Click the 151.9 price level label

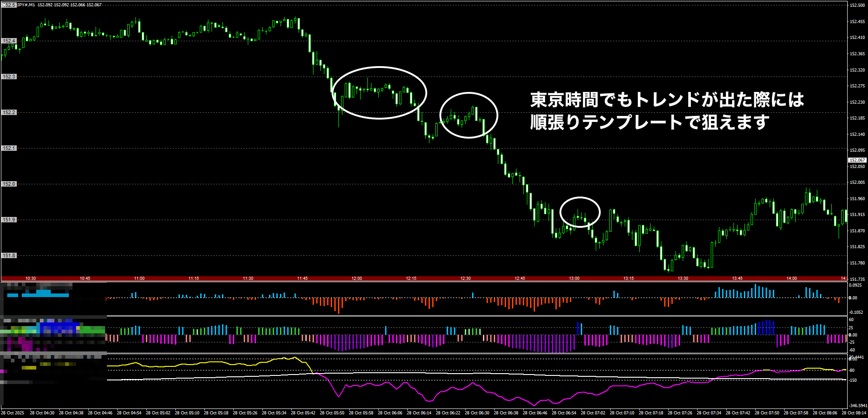9,220
